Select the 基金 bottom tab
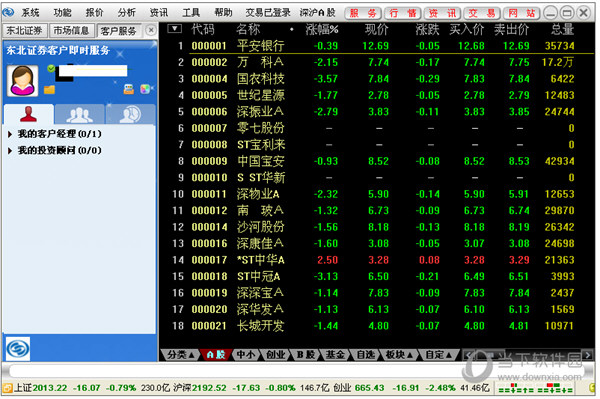Screen dimensions: 600x399 [x=335, y=355]
